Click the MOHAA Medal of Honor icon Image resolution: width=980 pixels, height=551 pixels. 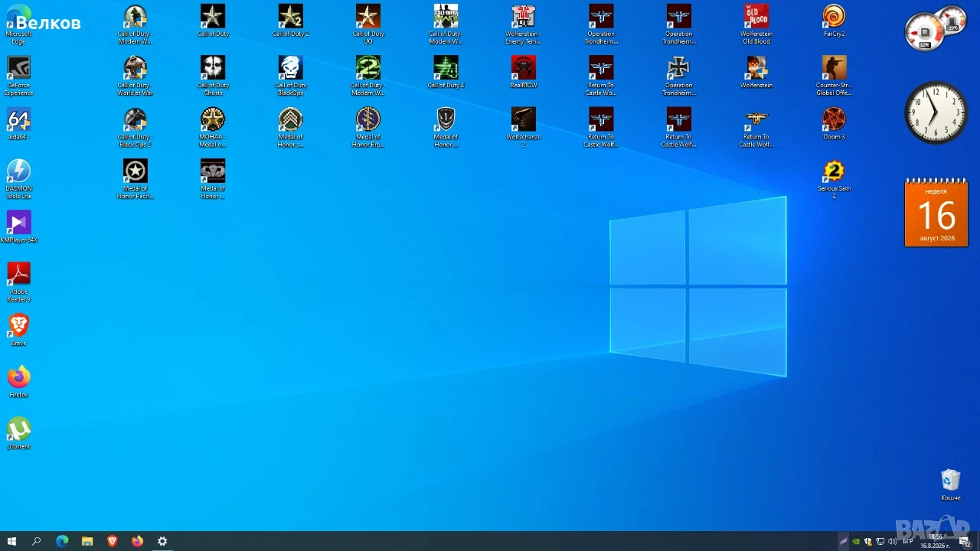click(x=213, y=127)
